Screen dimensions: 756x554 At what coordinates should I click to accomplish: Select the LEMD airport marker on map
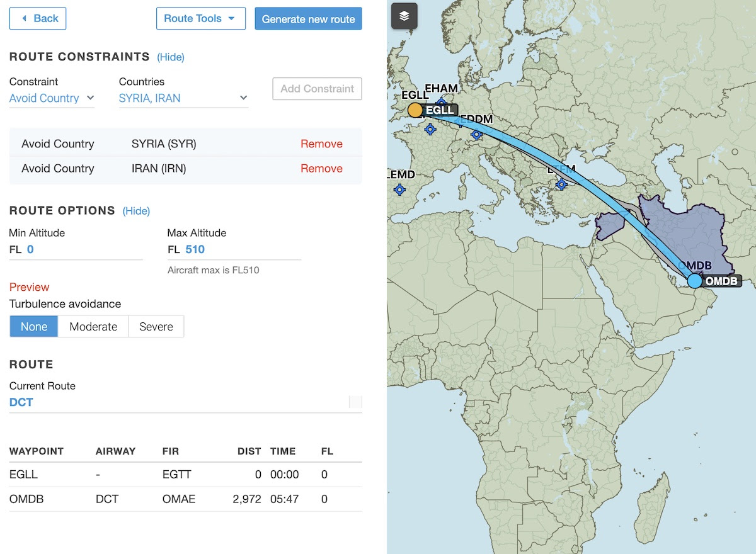coord(400,189)
